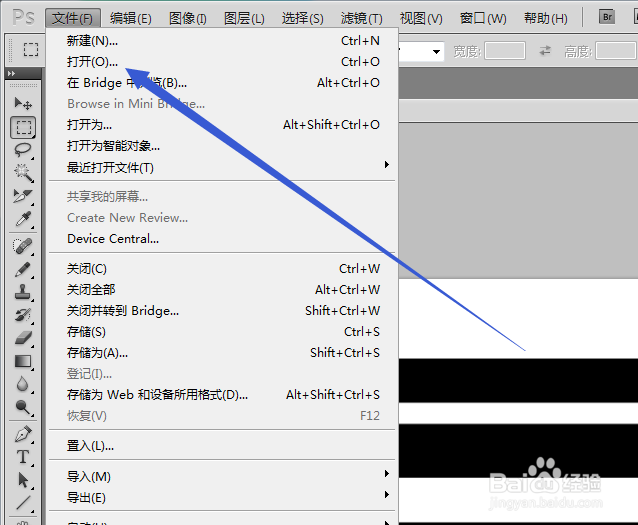Select the Gradient tool
This screenshot has height=525, width=638.
pos(23,361)
